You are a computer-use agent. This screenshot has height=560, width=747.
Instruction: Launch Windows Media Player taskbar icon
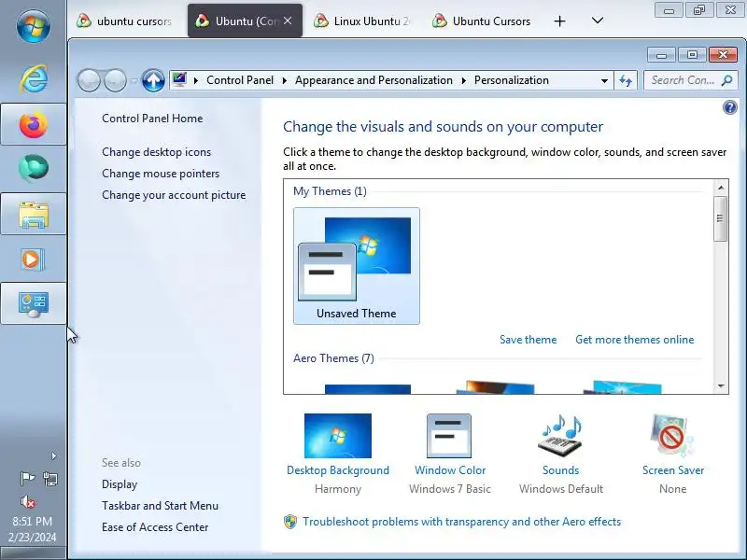click(x=33, y=259)
